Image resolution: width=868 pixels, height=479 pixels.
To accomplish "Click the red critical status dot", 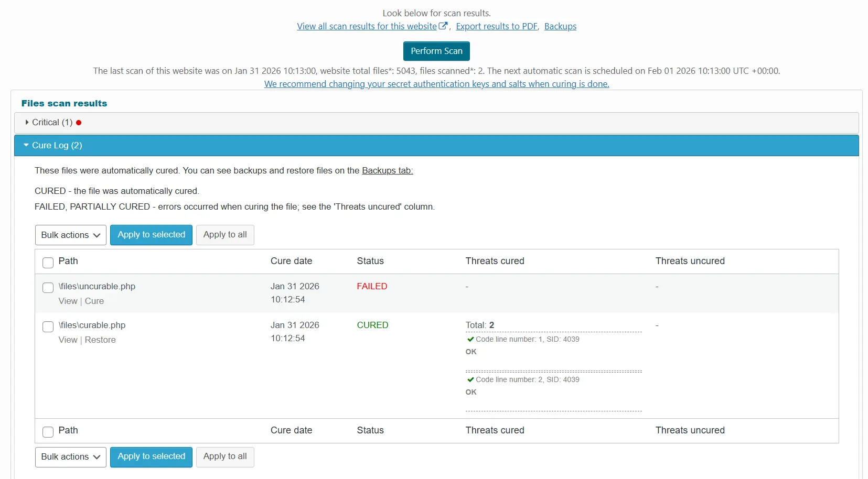I will point(79,123).
